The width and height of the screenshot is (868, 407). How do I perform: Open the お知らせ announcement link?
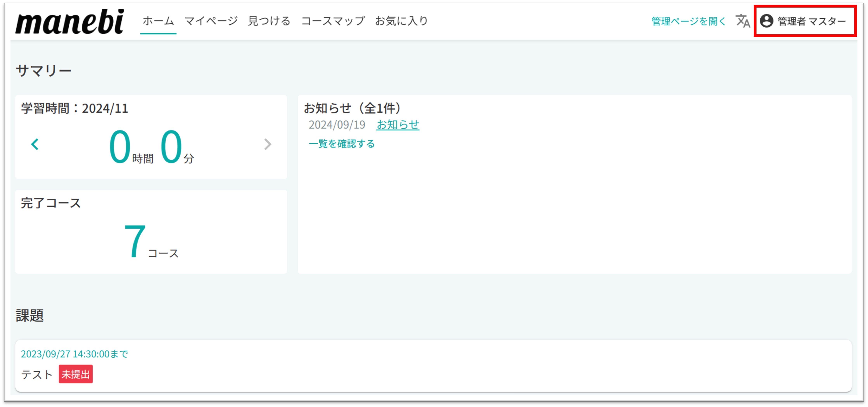(x=398, y=125)
